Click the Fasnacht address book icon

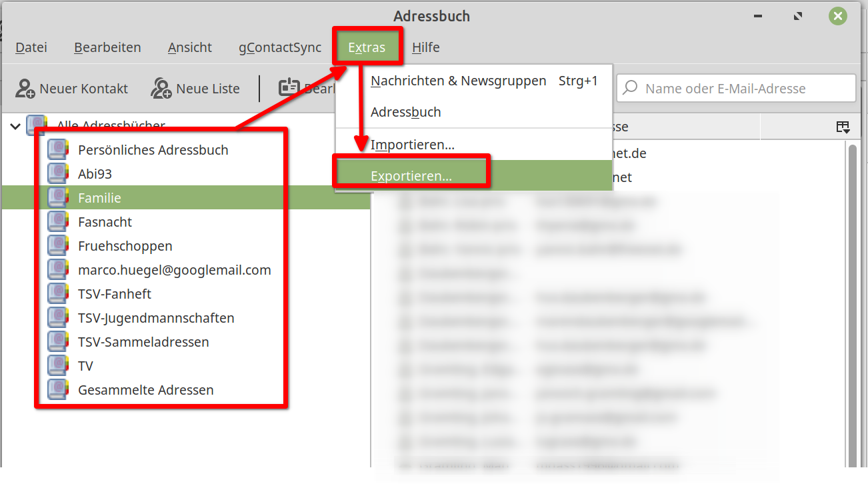59,222
